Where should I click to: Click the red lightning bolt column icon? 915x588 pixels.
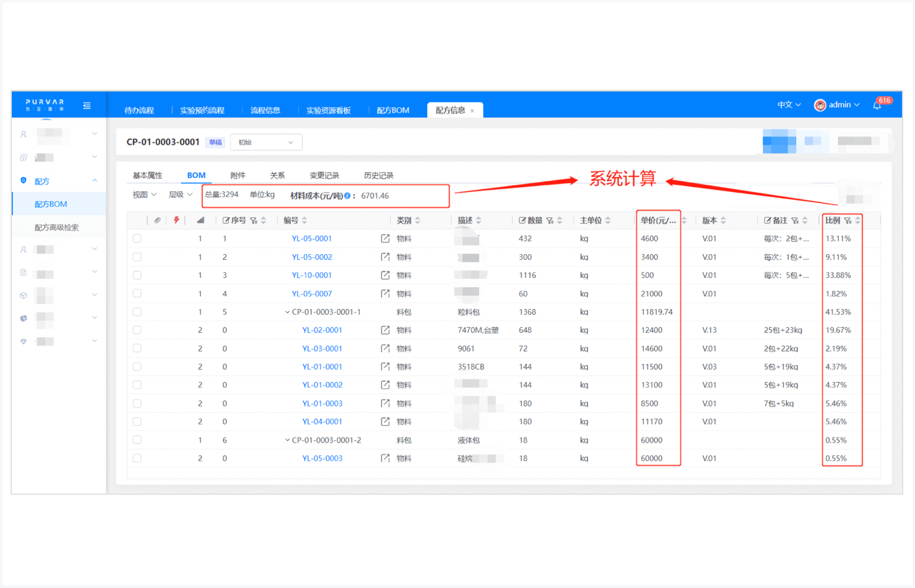point(176,220)
